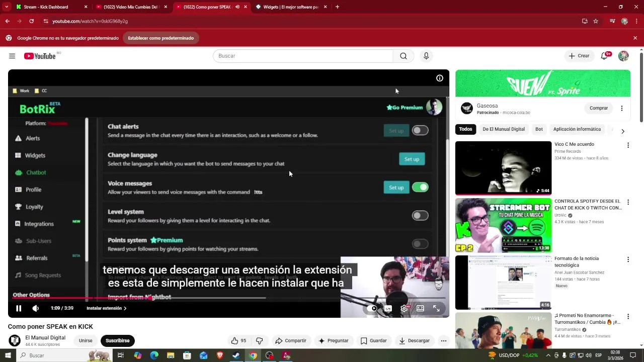
Task: Seek along the video progress bar
Action: click(x=228, y=298)
